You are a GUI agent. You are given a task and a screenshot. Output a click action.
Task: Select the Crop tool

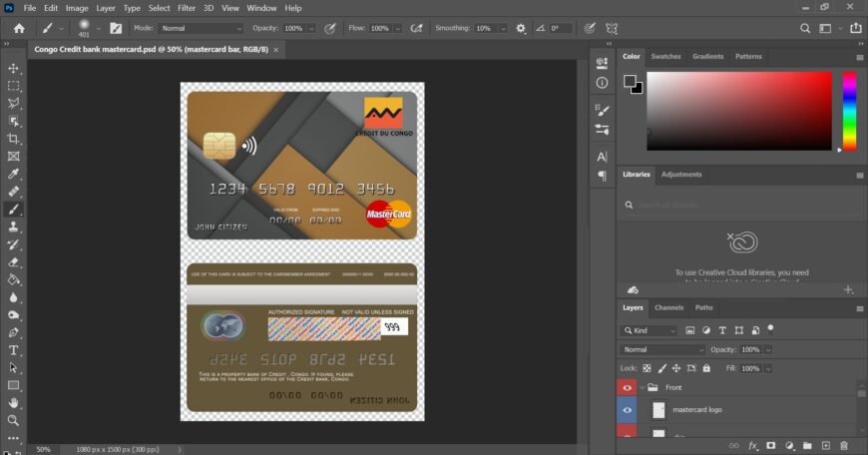point(13,139)
